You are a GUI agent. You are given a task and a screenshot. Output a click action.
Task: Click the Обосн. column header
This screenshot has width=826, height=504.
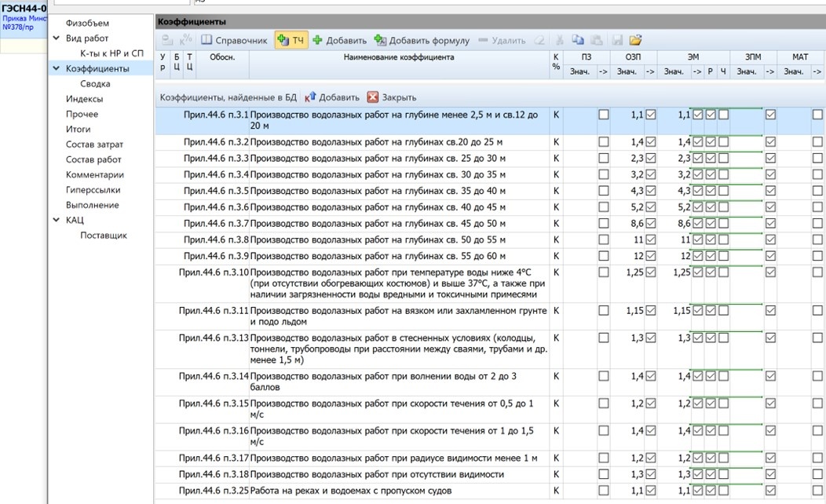222,57
